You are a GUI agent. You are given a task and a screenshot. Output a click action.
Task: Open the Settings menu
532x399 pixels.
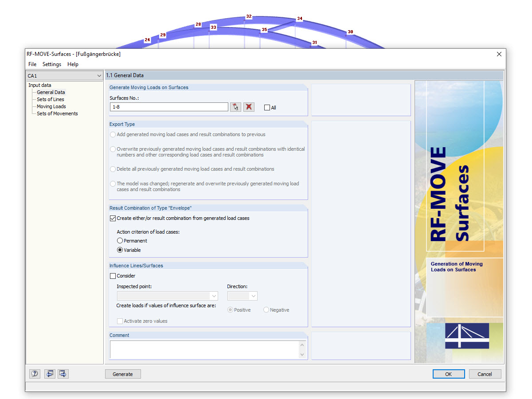[x=51, y=64]
